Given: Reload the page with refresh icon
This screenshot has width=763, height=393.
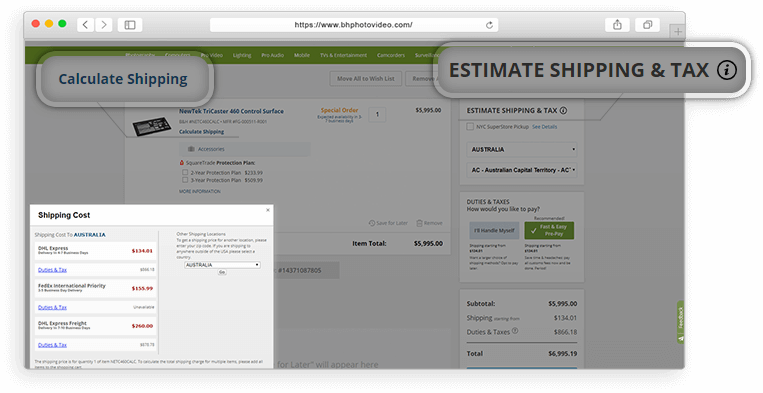Looking at the screenshot, I should click(489, 25).
